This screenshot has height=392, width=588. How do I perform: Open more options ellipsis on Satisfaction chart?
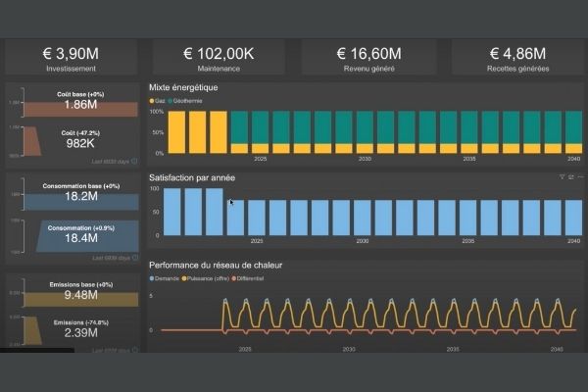[x=576, y=177]
